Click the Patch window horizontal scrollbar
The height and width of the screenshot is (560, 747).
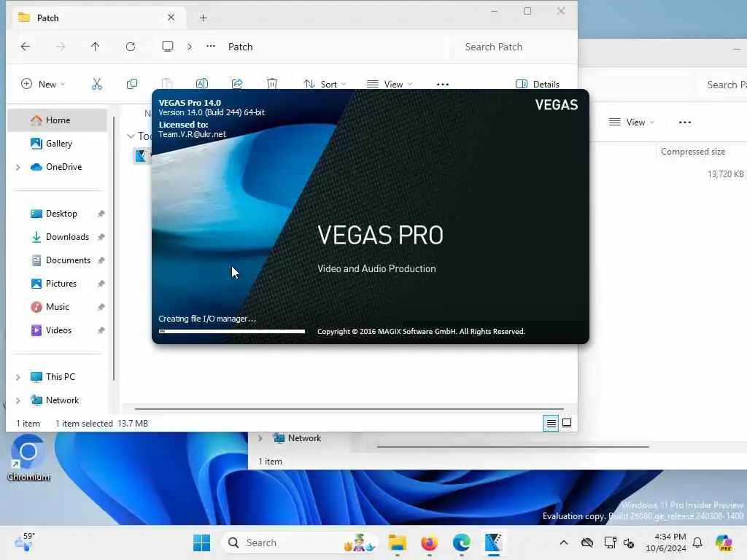tap(349, 408)
